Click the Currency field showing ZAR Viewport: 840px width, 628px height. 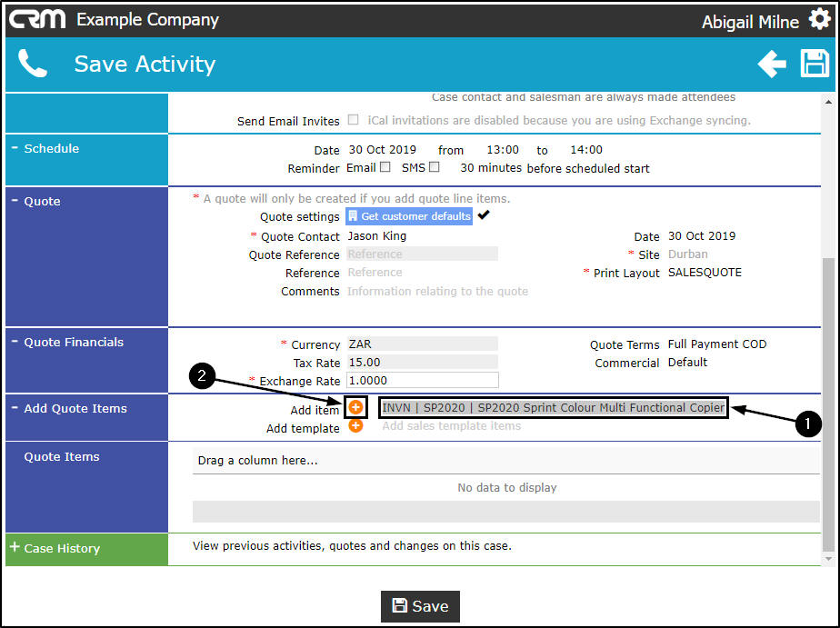422,344
